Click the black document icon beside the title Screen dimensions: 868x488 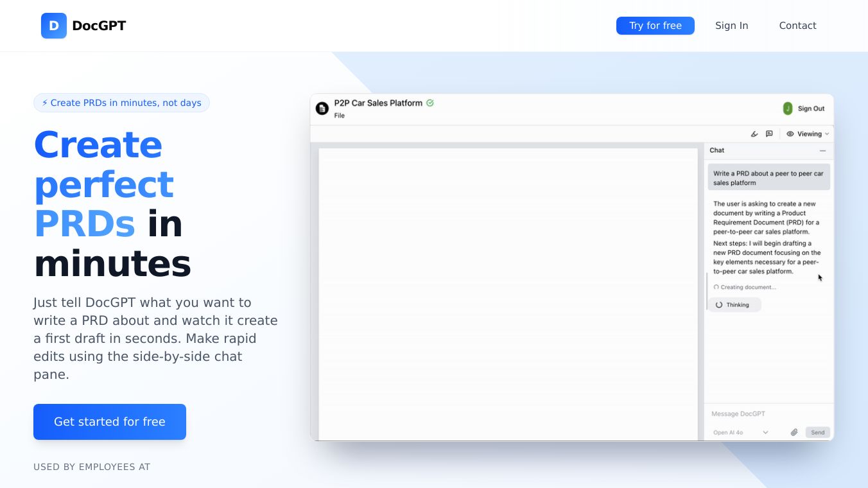click(322, 109)
